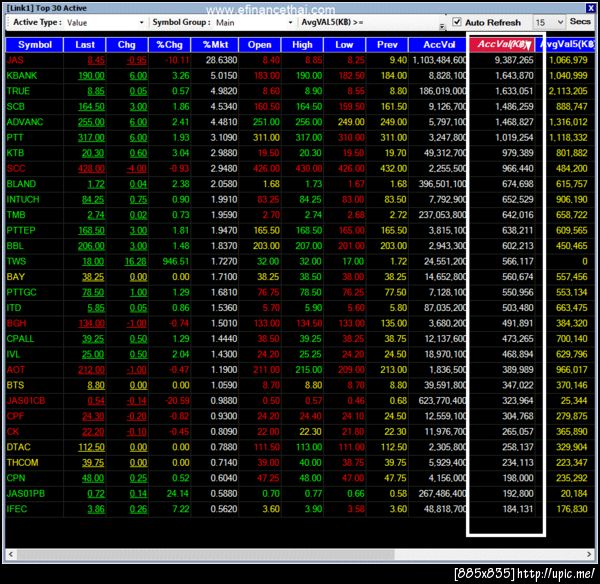Screen dimensions: 600x584
Task: Select the JAS01PB symbol
Action: click(x=26, y=494)
